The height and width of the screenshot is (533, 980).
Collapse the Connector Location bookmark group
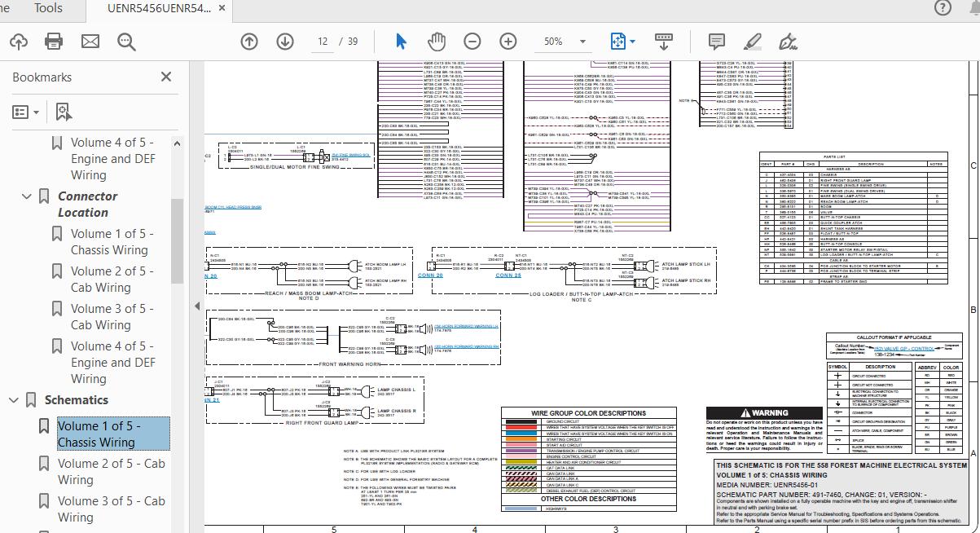(27, 196)
